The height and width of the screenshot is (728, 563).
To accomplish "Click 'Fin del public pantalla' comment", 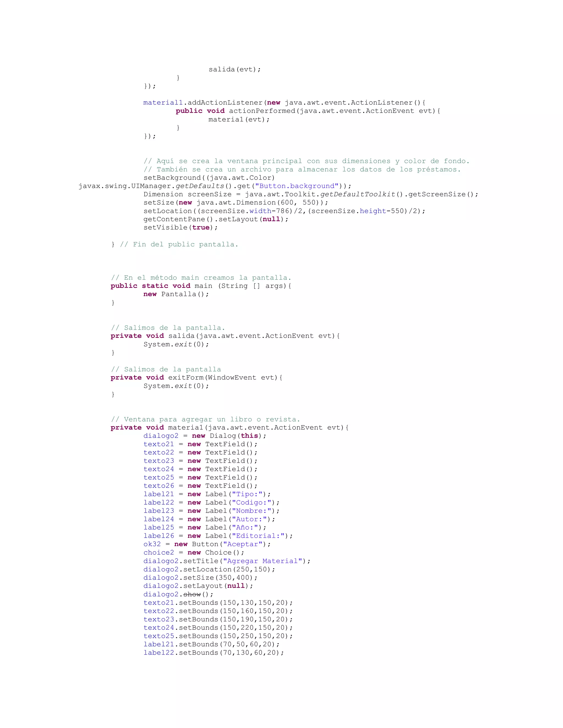I will point(179,244).
